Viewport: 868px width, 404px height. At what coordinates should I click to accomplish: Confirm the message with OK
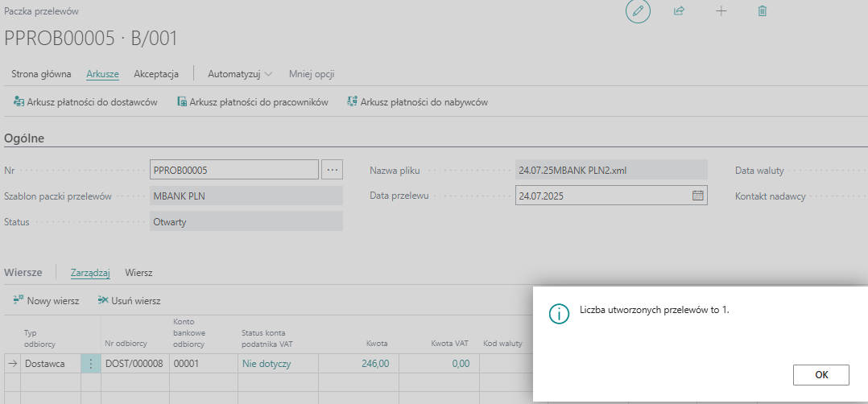[x=821, y=375]
